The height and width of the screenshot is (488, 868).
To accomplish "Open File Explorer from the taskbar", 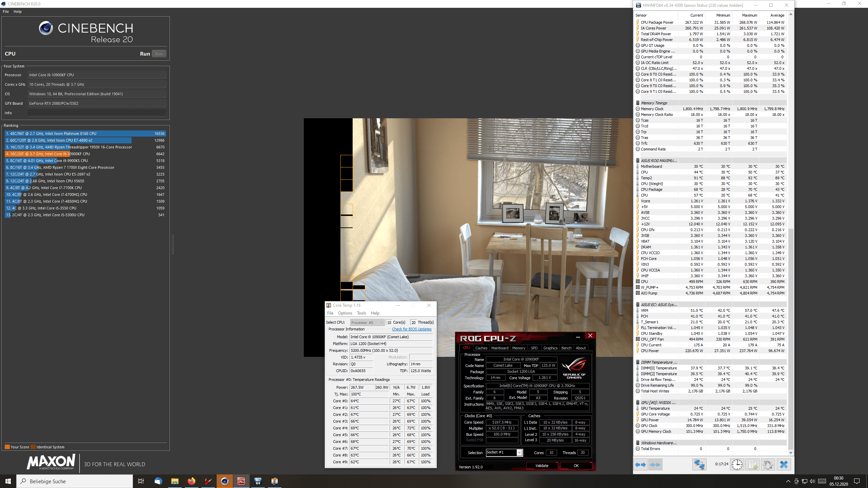I will click(x=175, y=481).
